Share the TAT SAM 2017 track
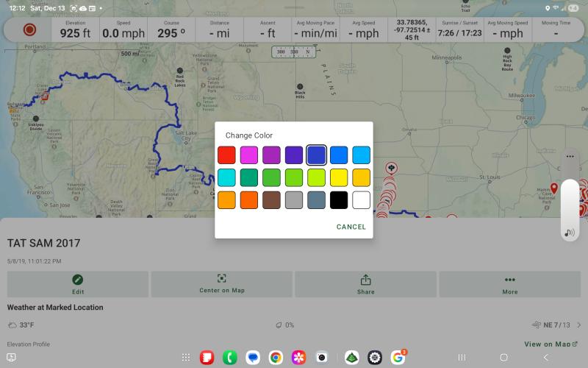This screenshot has height=368, width=588. (365, 284)
